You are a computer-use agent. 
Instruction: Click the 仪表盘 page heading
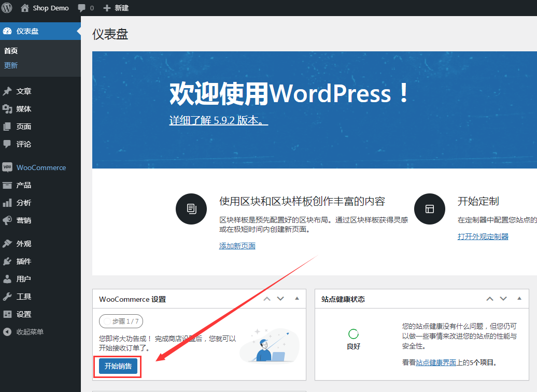click(110, 34)
